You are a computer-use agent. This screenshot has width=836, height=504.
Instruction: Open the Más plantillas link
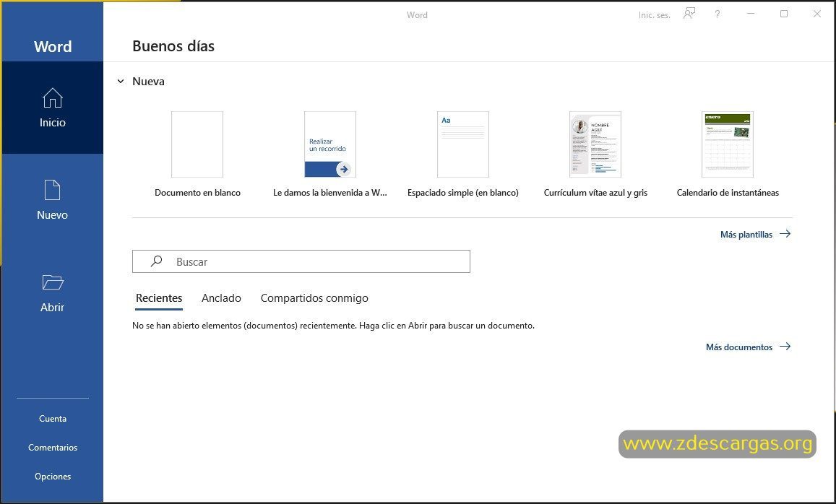click(746, 235)
